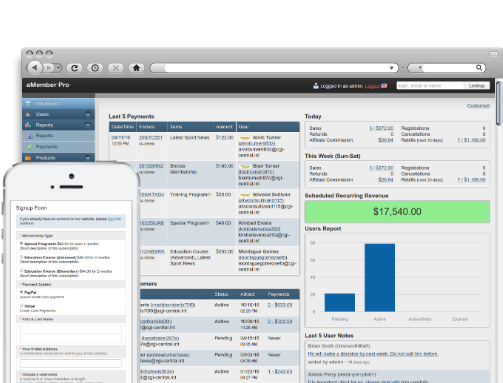
Task: Open the address bar dropdown arrow
Action: [x=392, y=68]
